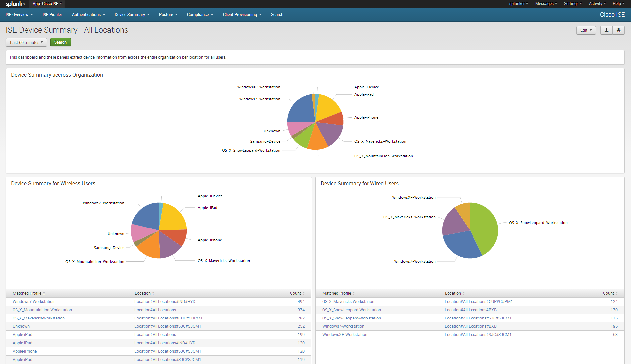Screen dimensions: 631x364
Task: Open the Activity dropdown
Action: coord(597,4)
